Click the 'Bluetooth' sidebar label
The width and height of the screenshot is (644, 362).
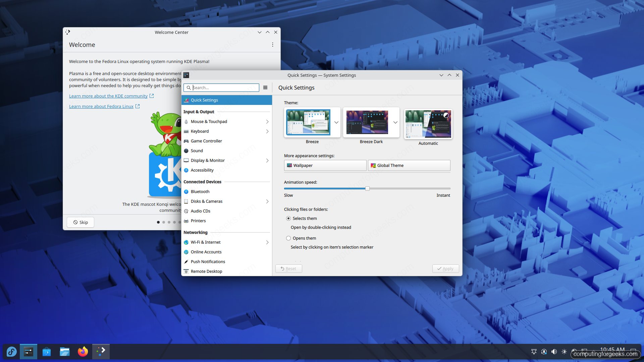point(200,192)
